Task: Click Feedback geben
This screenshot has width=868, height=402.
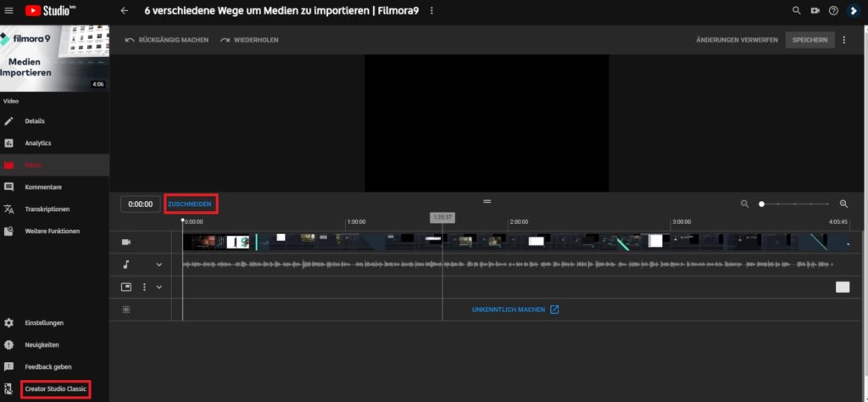Action: (x=54, y=366)
